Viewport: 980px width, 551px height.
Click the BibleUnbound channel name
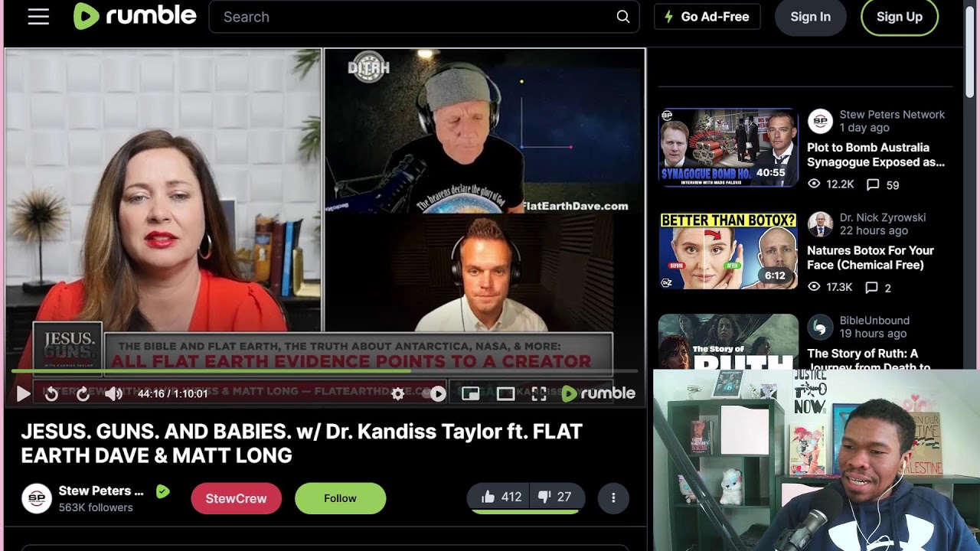pyautogui.click(x=874, y=321)
